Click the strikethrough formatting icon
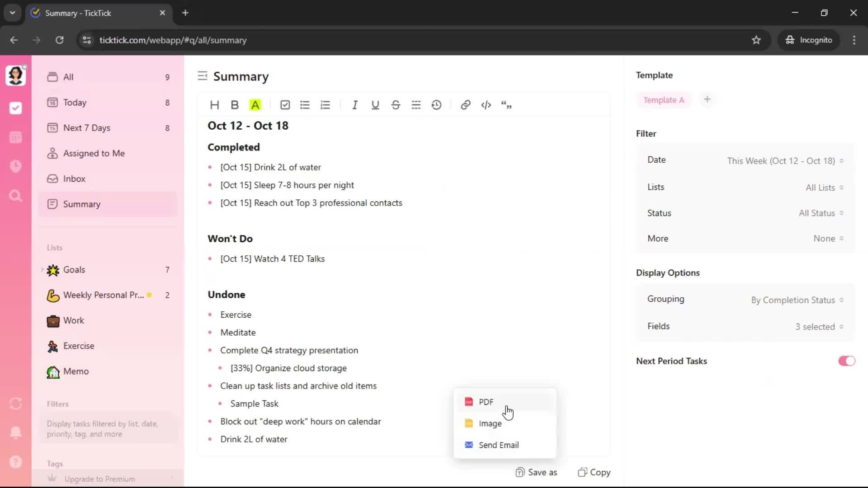Screen dimensions: 868x488 click(x=396, y=105)
